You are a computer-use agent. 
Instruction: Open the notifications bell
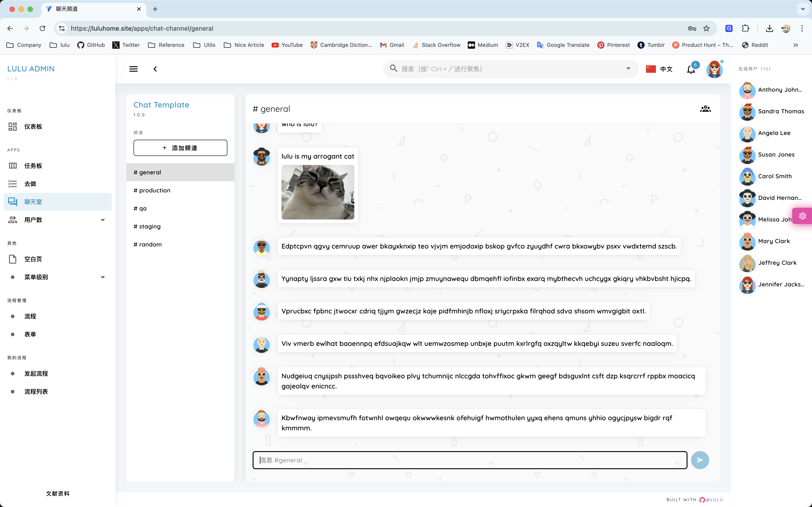point(691,69)
